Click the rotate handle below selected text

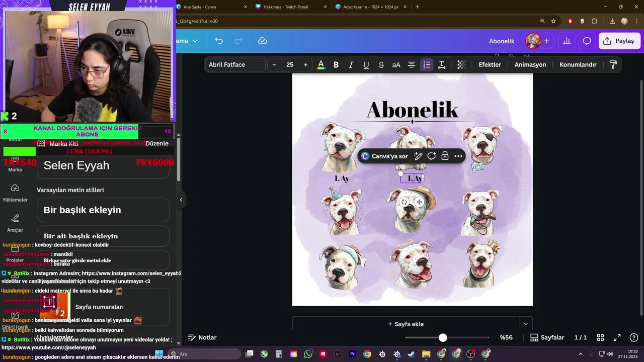pos(404,202)
